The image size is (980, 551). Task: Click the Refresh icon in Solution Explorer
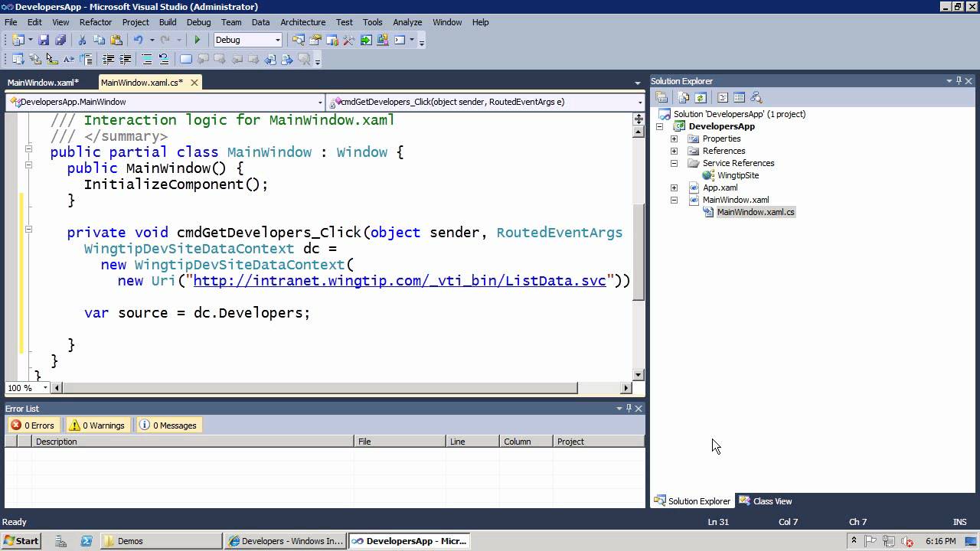pyautogui.click(x=700, y=97)
